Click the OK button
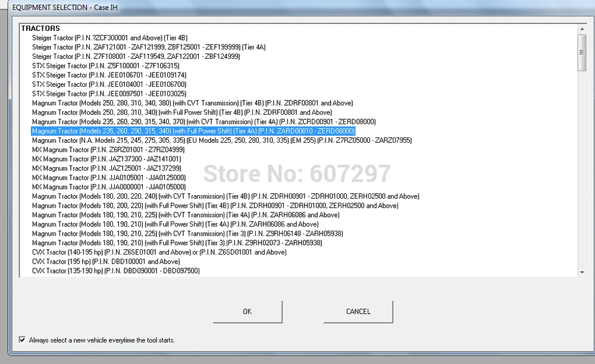 (248, 312)
